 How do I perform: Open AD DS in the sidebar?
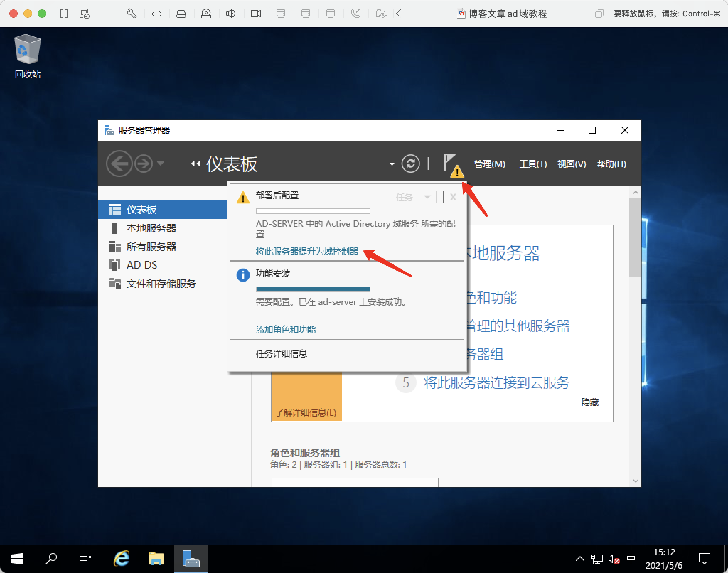(x=141, y=265)
